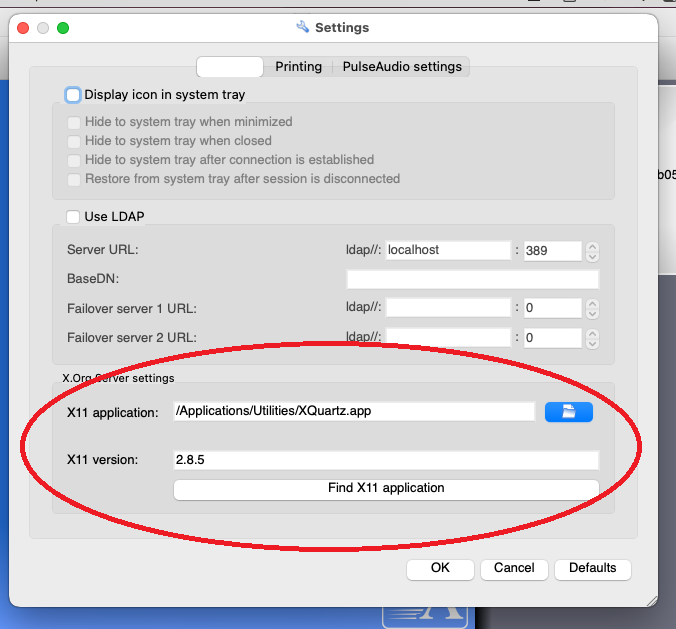Screen dimensions: 676x629
Task: Increase the LDAP server port with stepper up arrow
Action: [x=593, y=245]
